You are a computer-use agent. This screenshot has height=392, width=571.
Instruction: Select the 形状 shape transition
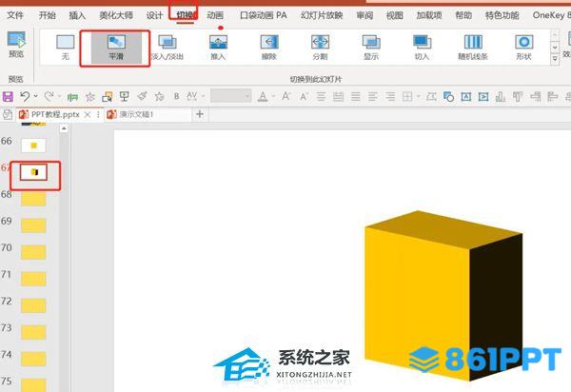[x=524, y=48]
